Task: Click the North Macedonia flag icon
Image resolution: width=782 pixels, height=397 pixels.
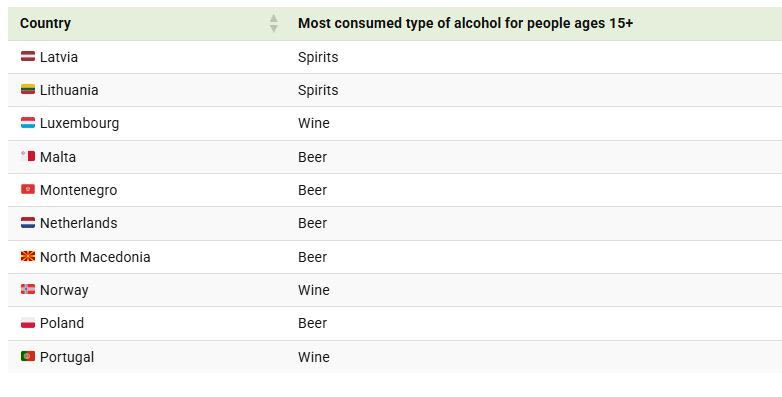Action: tap(28, 256)
